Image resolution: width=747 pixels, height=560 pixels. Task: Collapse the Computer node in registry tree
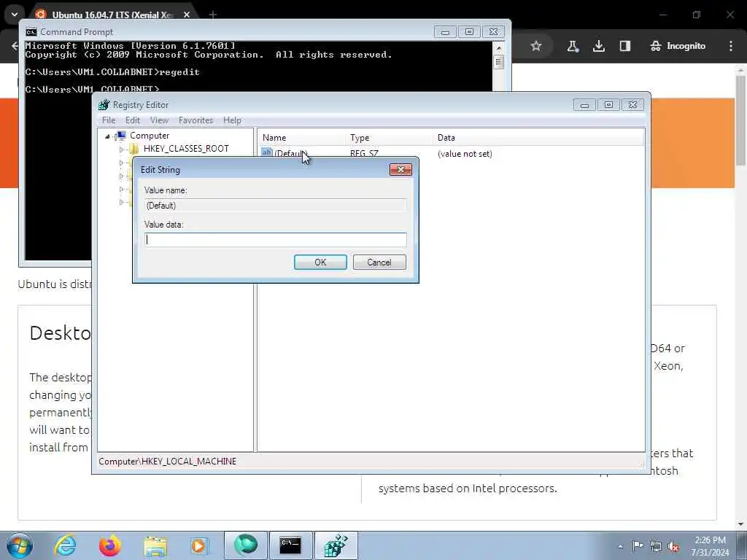(108, 136)
